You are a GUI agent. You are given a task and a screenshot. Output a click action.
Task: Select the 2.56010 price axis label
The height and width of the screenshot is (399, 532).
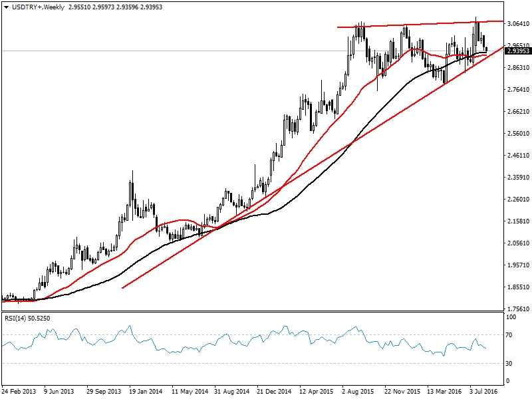pos(519,134)
